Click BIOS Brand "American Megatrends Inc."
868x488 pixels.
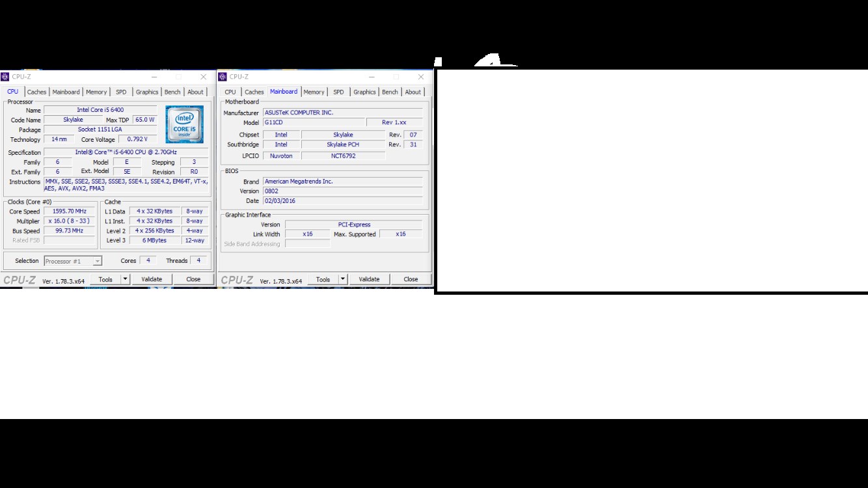pyautogui.click(x=343, y=182)
